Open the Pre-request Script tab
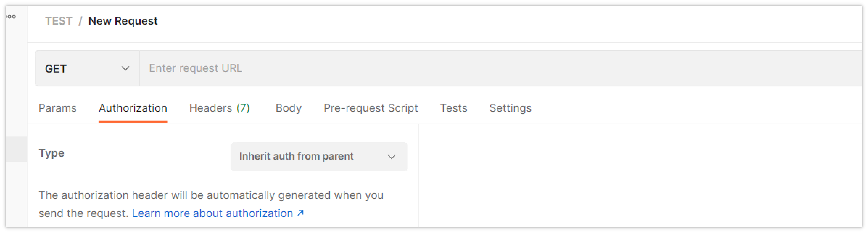Viewport: 868px width, 233px height. [371, 108]
